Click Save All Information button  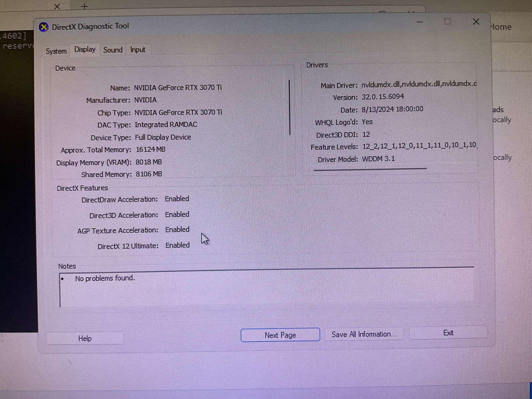coord(364,334)
